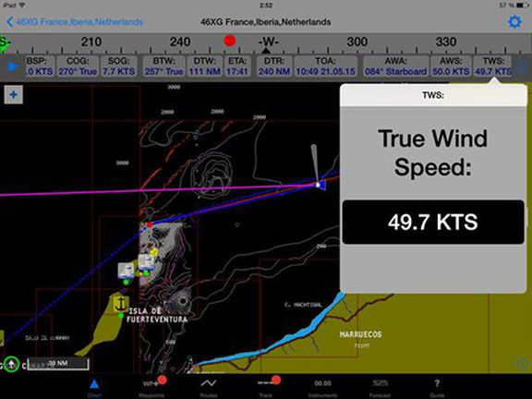Select the SOG 7.7 KTS field
Screen dimensions: 532x399
[x=119, y=66]
